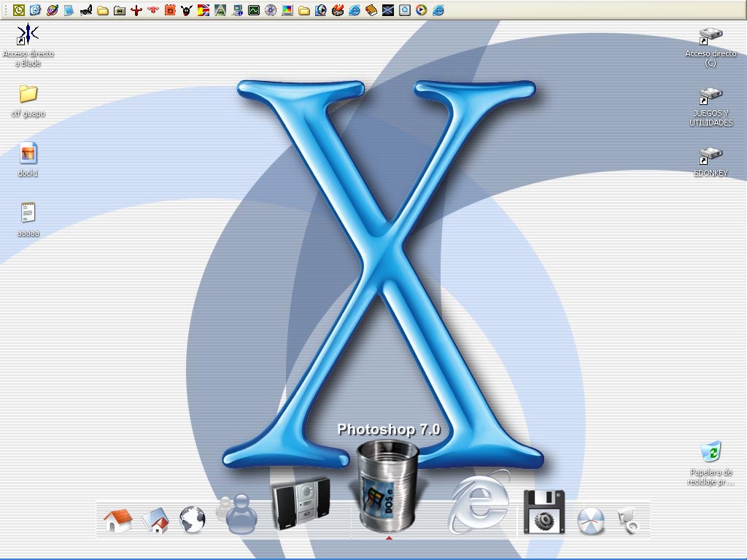Click the orange-roof house icon in the dock

click(x=117, y=521)
